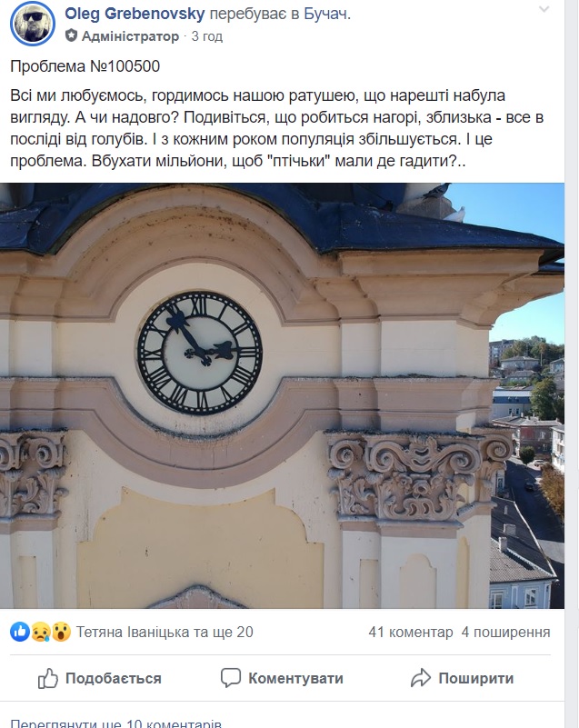Show users who reacted with Sad emoji

[x=40, y=632]
